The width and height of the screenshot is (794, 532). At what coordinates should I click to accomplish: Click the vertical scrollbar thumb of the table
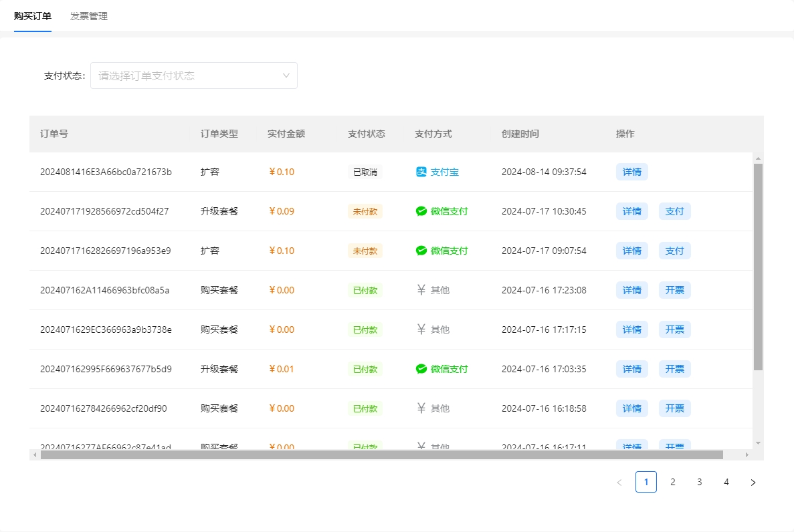point(758,267)
